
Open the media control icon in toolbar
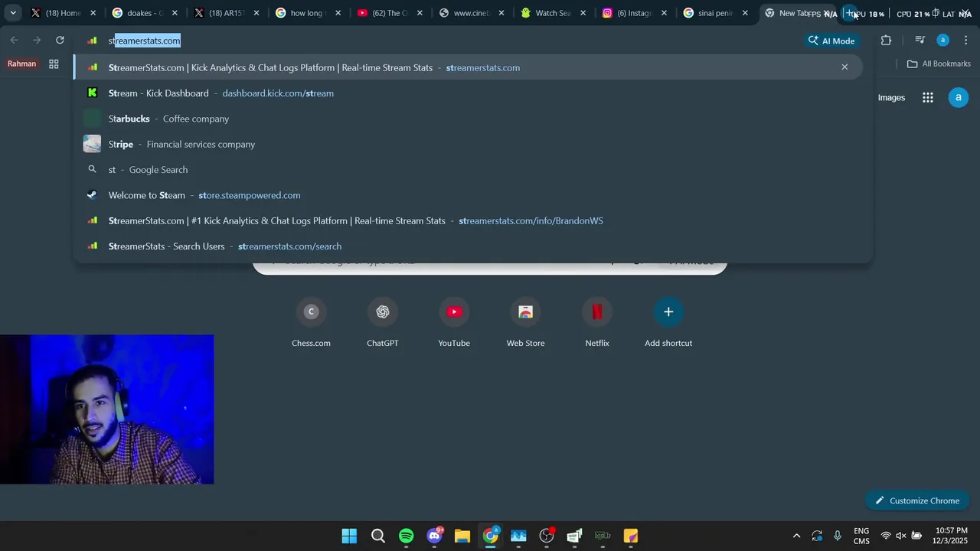point(920,41)
